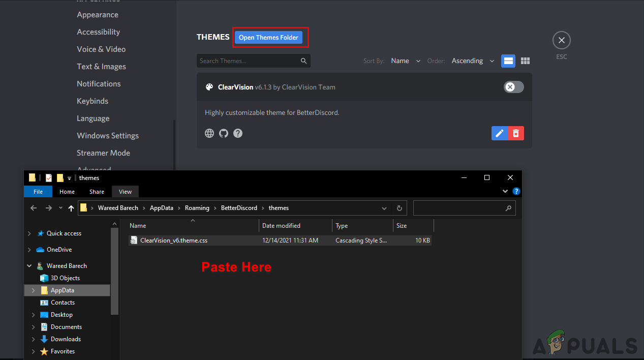Open ClearVision support help icon

(238, 133)
